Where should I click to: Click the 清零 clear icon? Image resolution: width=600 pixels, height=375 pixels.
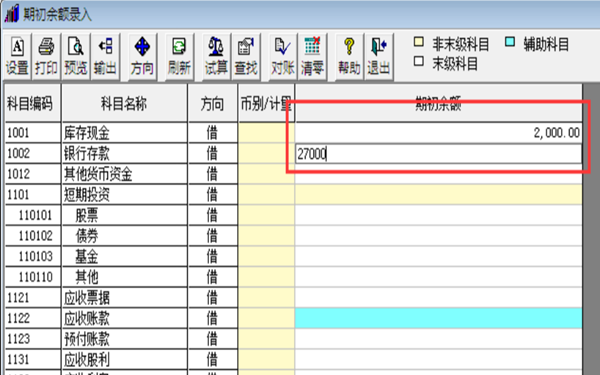click(x=312, y=56)
